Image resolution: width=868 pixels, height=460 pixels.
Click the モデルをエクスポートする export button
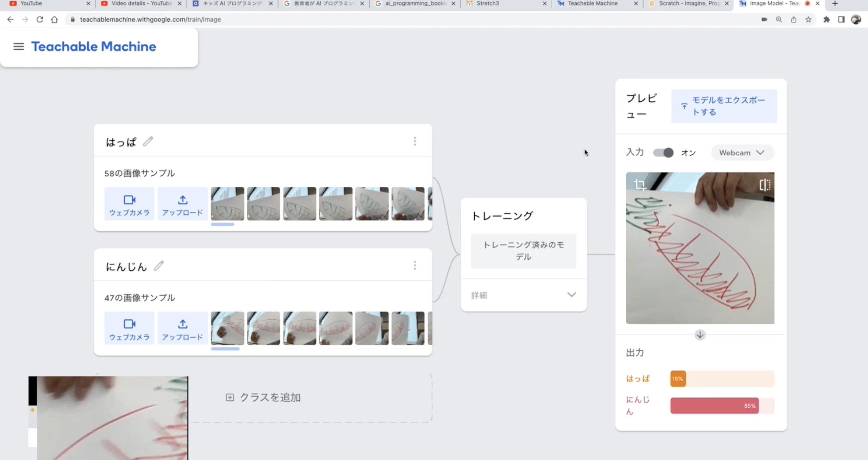[x=724, y=106]
